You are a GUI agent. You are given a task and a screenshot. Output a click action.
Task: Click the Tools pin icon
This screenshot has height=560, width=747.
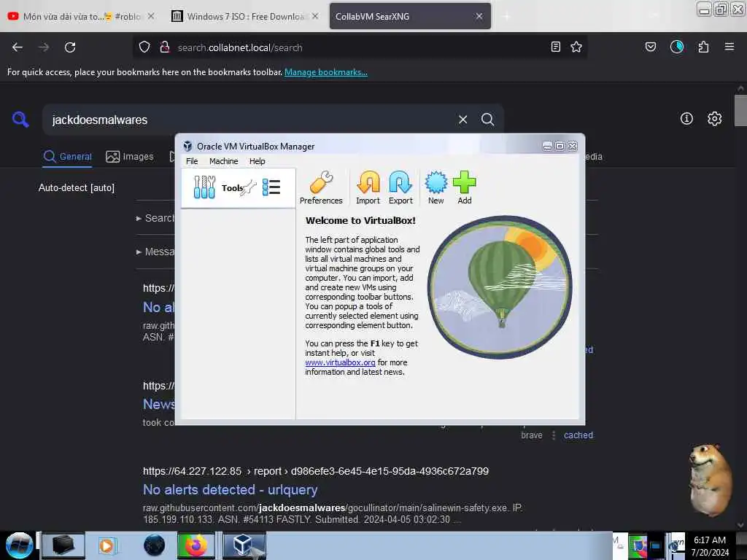click(x=249, y=187)
